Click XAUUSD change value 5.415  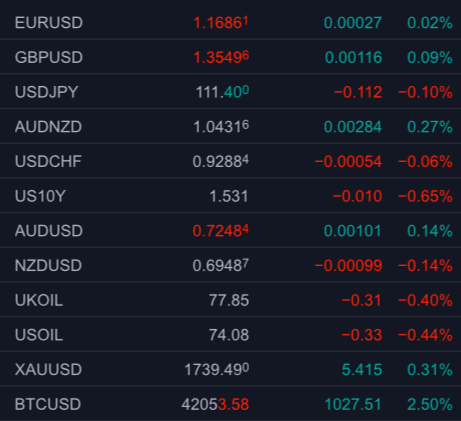click(x=362, y=370)
